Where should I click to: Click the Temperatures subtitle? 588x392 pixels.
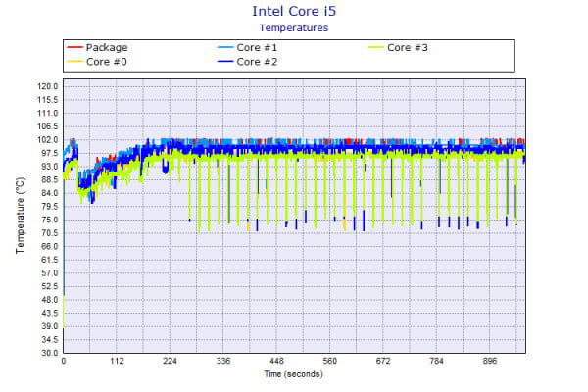[294, 28]
